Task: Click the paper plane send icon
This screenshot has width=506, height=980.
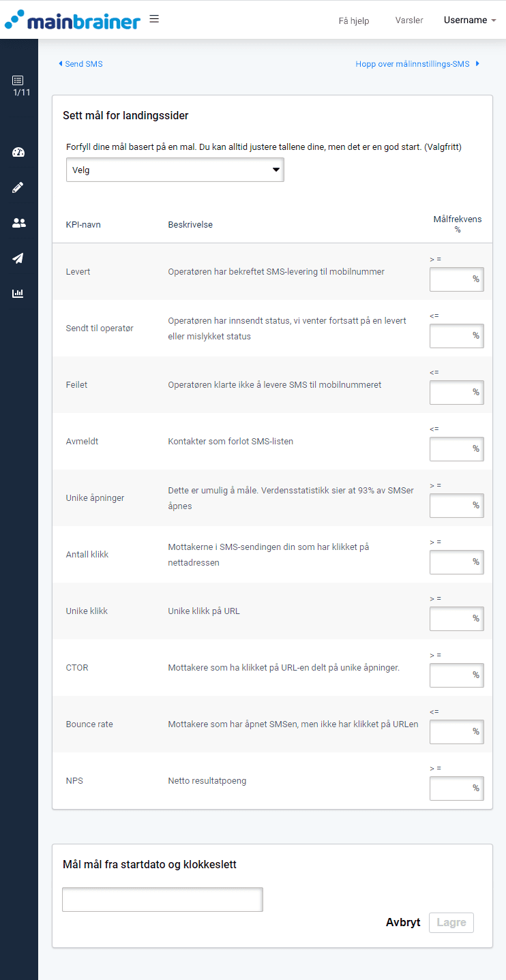Action: pyautogui.click(x=18, y=258)
